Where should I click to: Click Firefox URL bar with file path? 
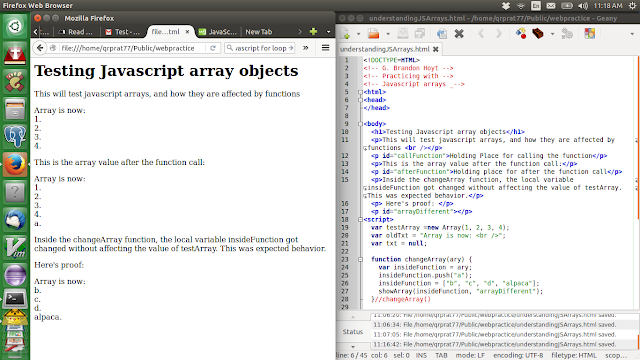(x=127, y=48)
